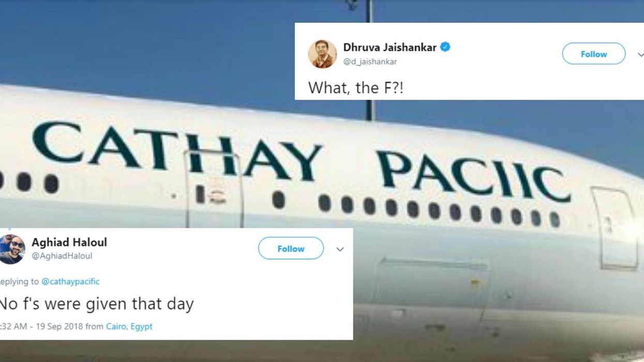The height and width of the screenshot is (362, 644).
Task: Open the @d_jaishankar handle
Action: 370,62
